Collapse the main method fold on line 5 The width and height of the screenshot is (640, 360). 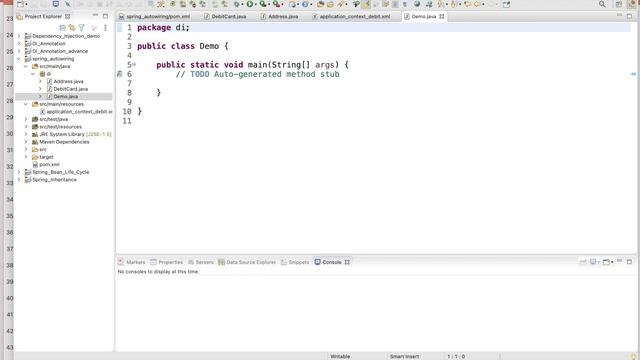134,64
